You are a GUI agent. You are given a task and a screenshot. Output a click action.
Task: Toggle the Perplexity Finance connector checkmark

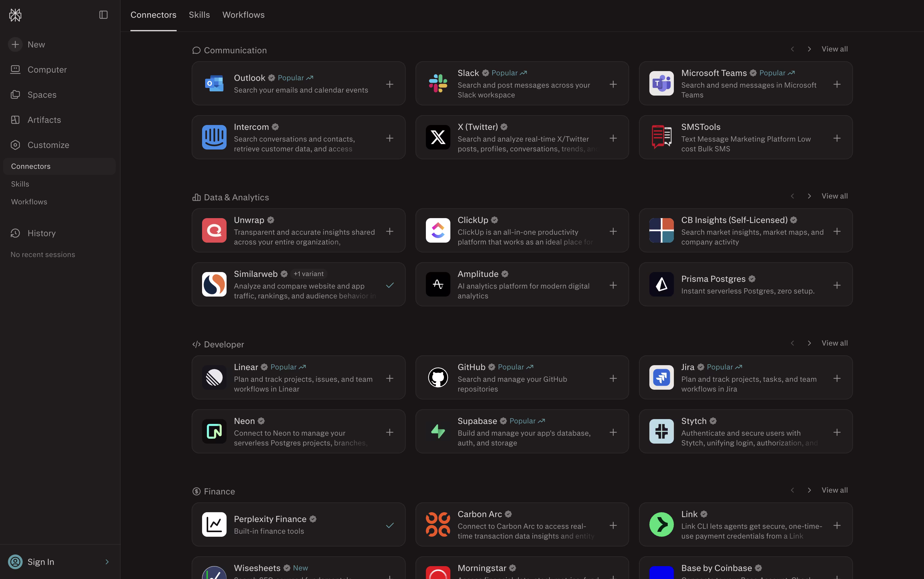coord(389,525)
